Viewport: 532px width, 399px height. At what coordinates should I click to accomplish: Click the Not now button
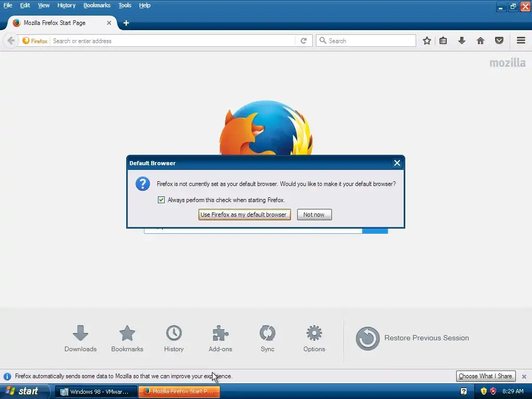click(x=314, y=215)
